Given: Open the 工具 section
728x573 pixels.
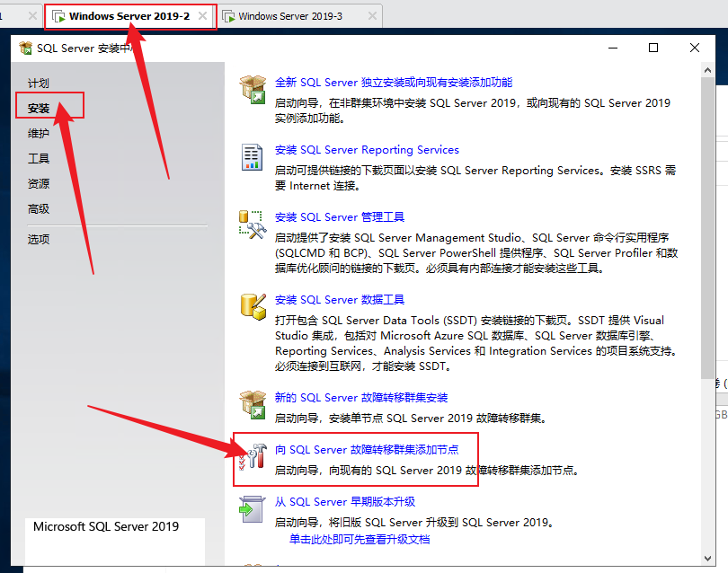Looking at the screenshot, I should point(39,159).
